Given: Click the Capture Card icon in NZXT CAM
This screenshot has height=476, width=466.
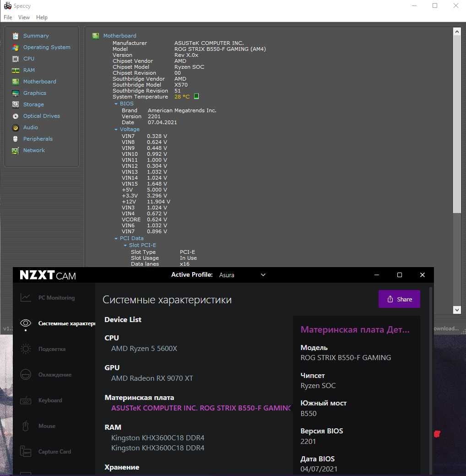Looking at the screenshot, I should click(26, 451).
